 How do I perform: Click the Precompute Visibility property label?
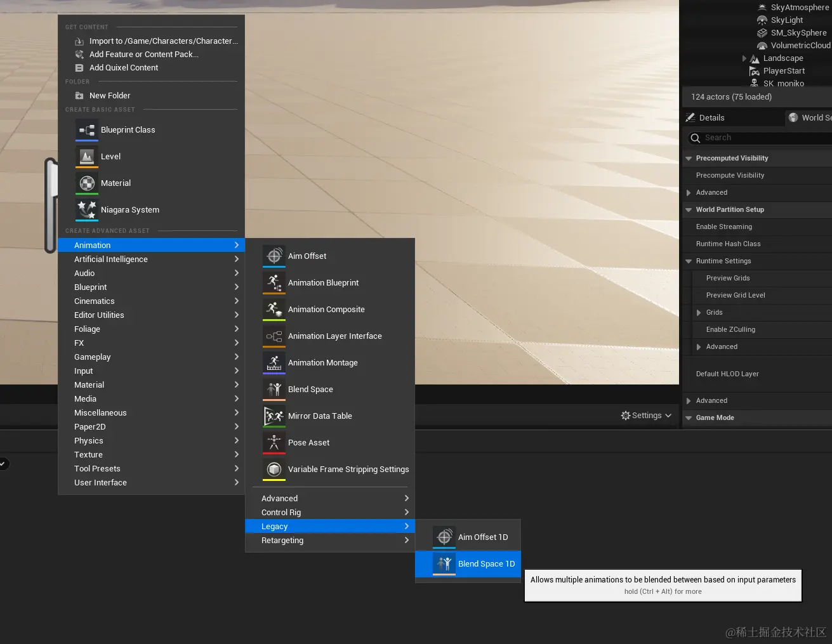(x=730, y=175)
